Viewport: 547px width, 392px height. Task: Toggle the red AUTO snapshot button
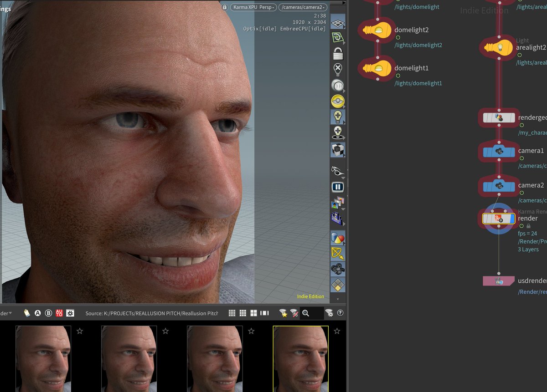pyautogui.click(x=59, y=313)
